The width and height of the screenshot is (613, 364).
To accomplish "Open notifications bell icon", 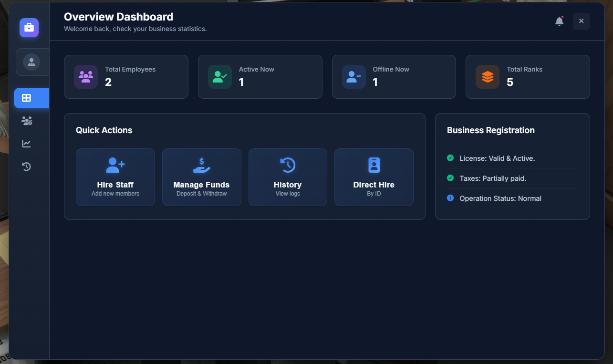I will 560,21.
